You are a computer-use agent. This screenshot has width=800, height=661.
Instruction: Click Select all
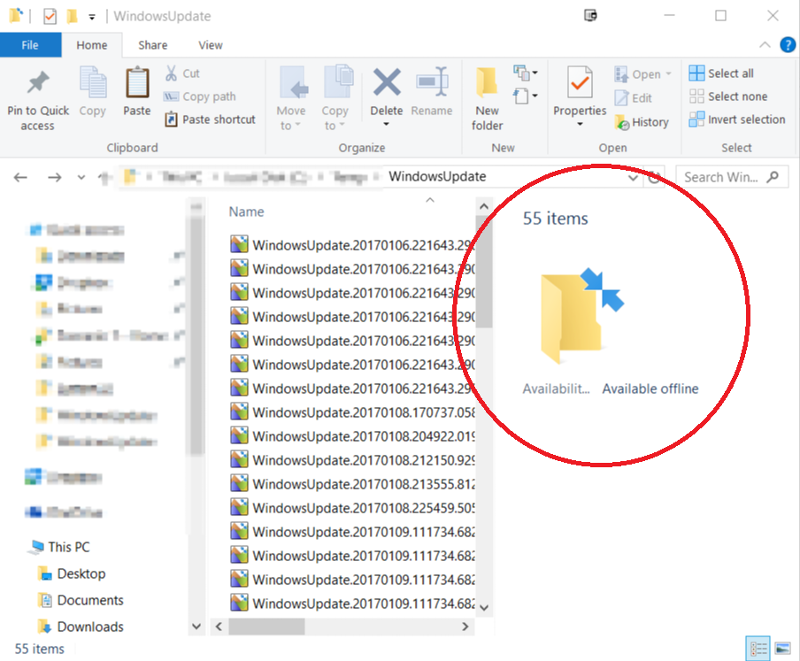pos(721,73)
